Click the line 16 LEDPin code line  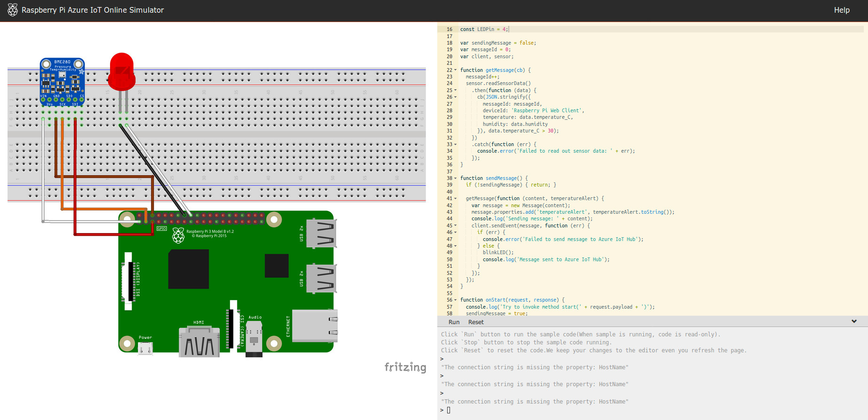[x=484, y=29]
